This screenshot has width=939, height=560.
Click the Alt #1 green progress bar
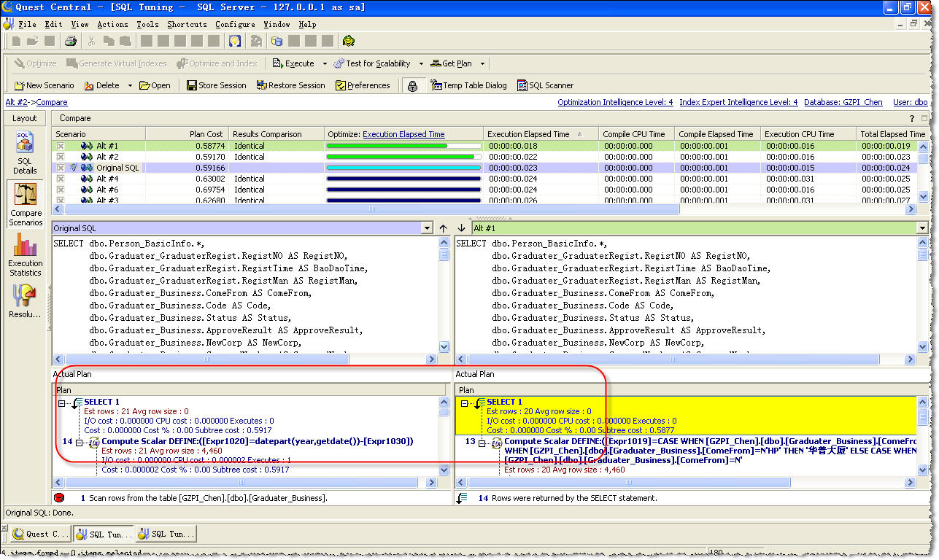coord(387,146)
